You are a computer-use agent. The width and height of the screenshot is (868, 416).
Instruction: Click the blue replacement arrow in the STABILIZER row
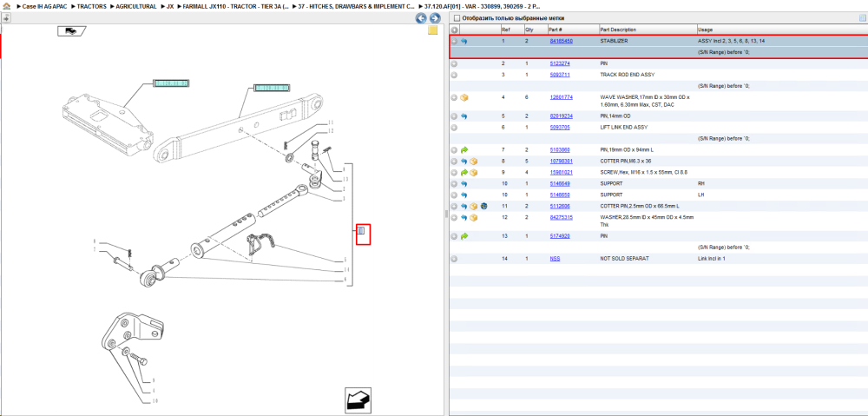pyautogui.click(x=464, y=41)
